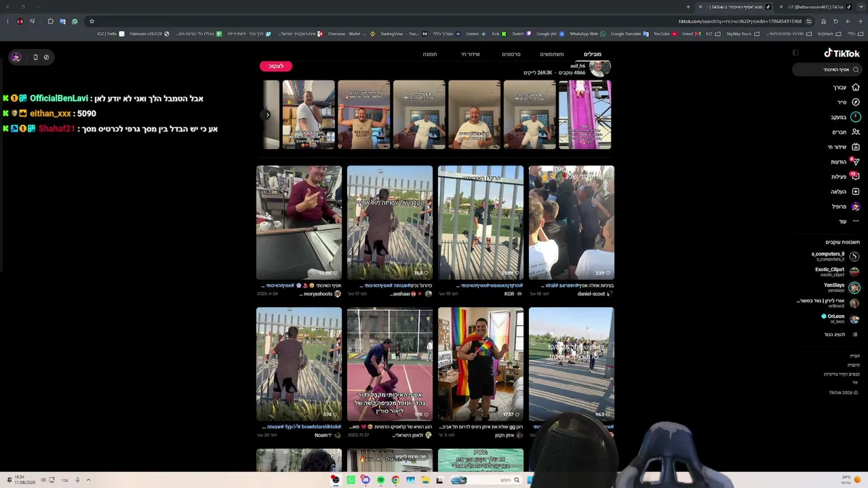Open the Gemini bookmark
This screenshot has height=488, width=868.
click(x=475, y=33)
